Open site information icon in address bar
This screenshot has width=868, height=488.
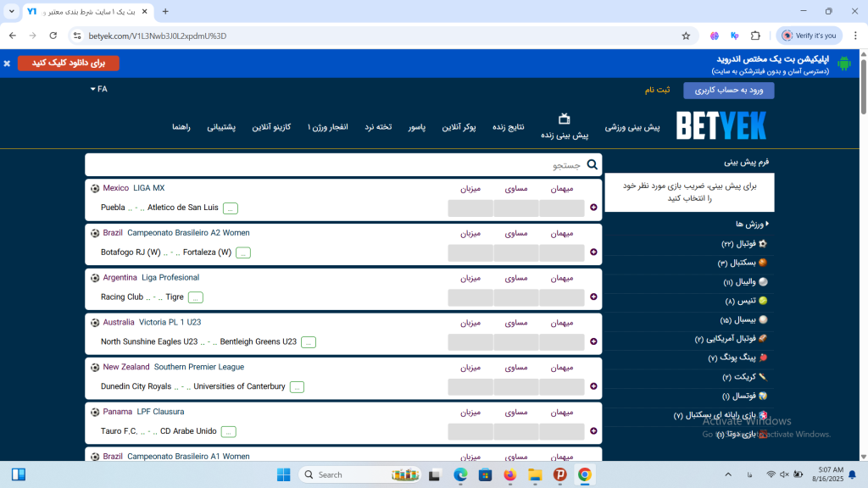click(77, 36)
